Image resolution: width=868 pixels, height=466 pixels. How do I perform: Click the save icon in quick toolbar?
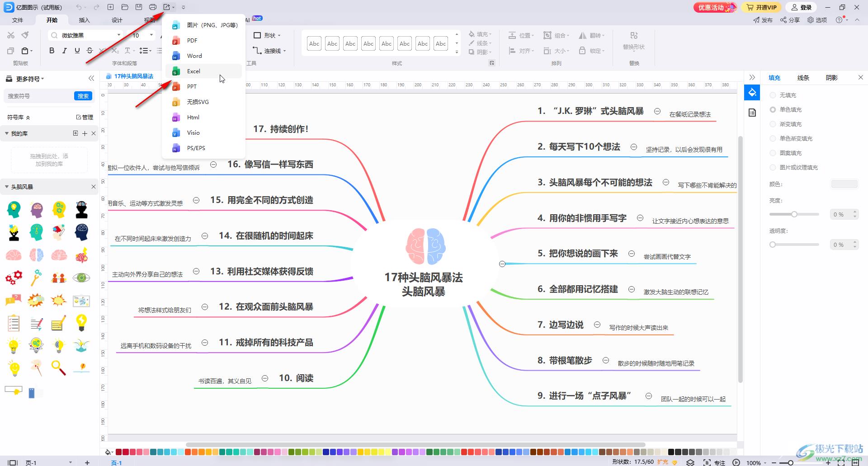[x=139, y=7]
